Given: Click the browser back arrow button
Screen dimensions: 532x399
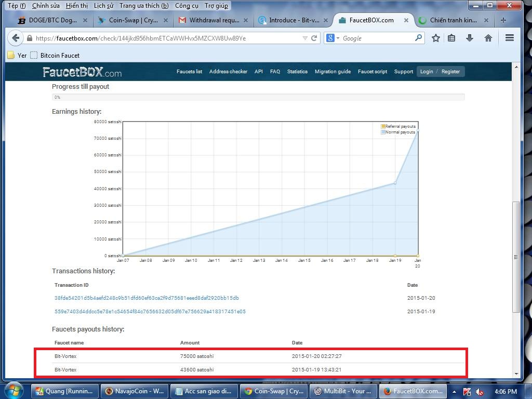Looking at the screenshot, I should click(16, 38).
